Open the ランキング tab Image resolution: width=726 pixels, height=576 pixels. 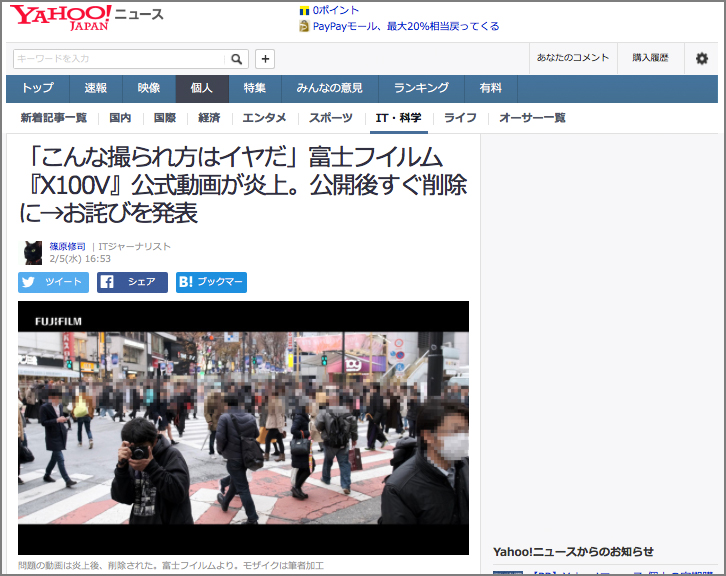(421, 88)
